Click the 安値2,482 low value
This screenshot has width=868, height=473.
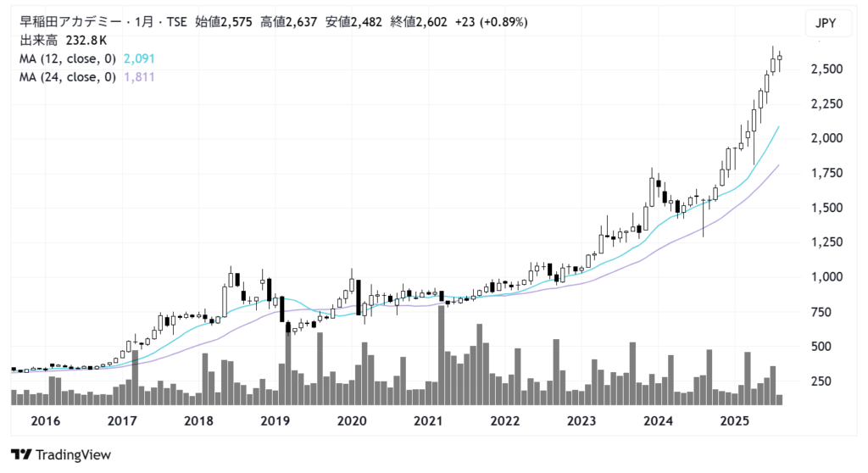pos(353,22)
